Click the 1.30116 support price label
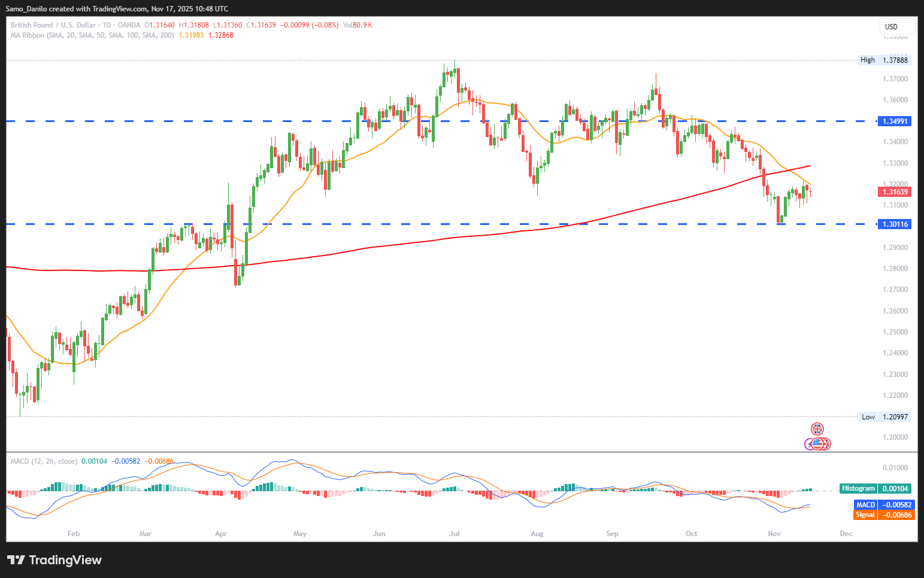Image resolution: width=924 pixels, height=578 pixels. pyautogui.click(x=895, y=224)
